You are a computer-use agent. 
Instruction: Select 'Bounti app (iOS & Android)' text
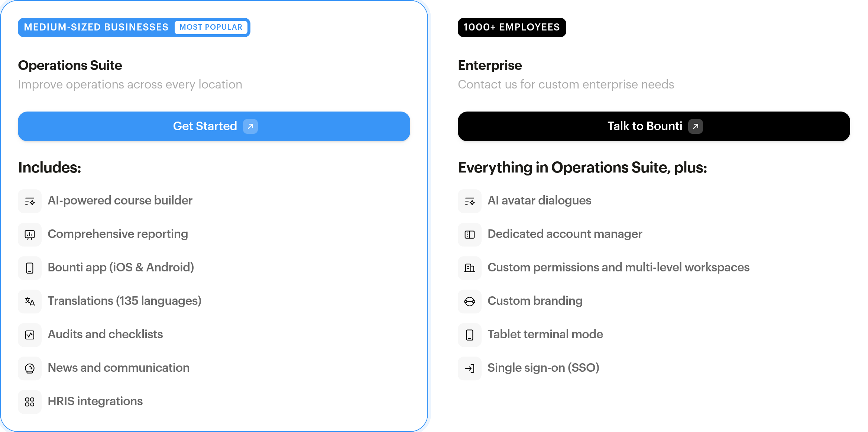pos(121,268)
